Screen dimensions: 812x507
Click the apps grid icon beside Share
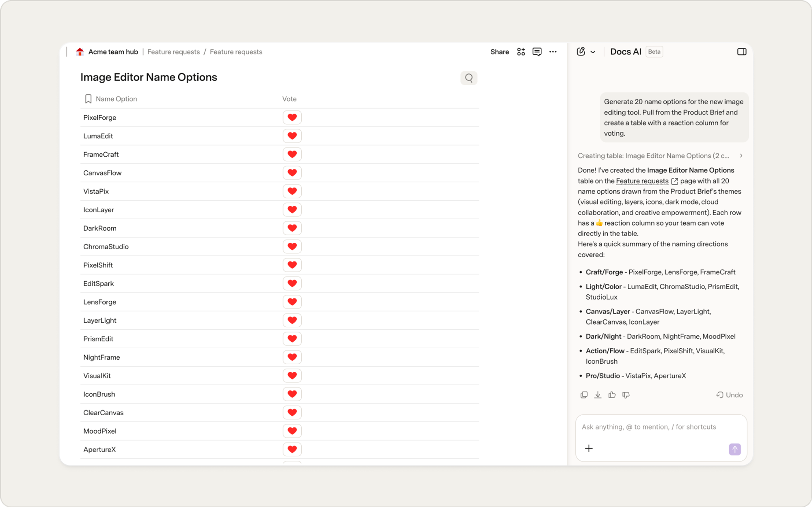[x=521, y=52]
